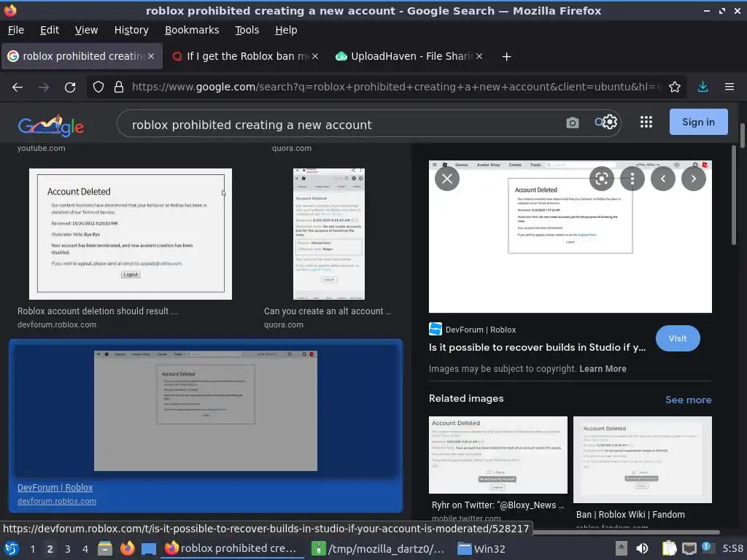
Task: Open the Google apps grid
Action: point(646,122)
